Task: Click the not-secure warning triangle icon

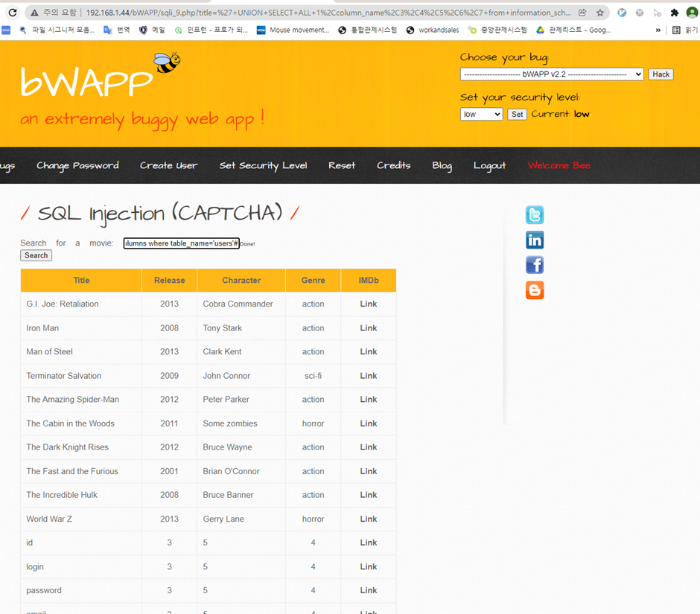Action: (x=34, y=13)
